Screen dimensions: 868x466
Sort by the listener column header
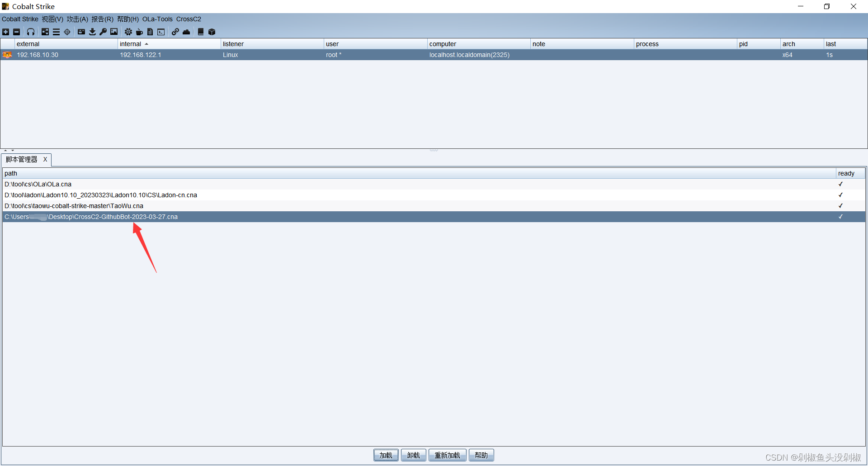click(272, 44)
